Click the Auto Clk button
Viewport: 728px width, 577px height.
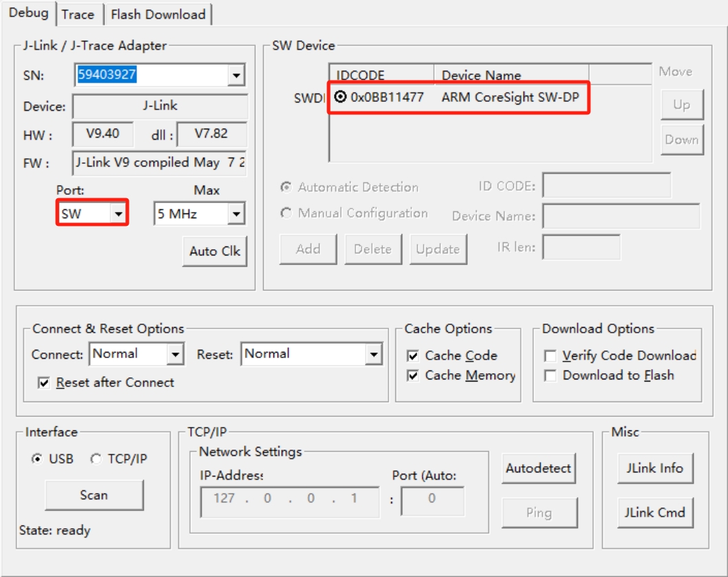click(x=214, y=251)
